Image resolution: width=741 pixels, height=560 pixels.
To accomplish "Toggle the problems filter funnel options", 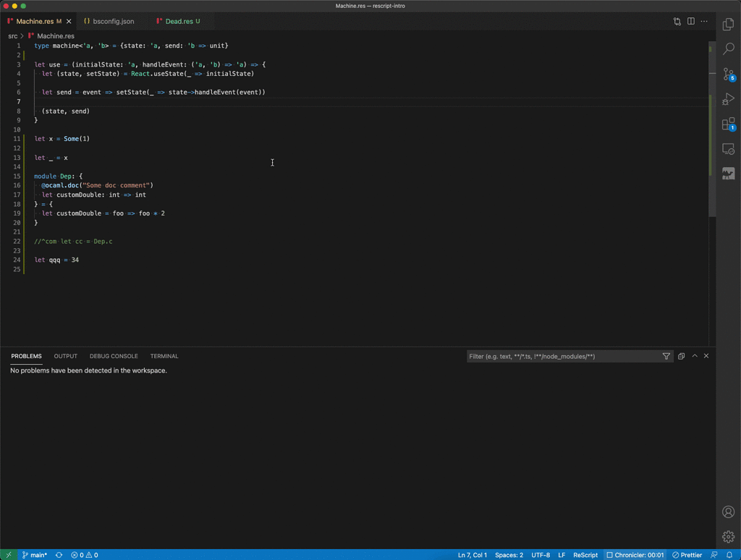I will click(x=666, y=356).
